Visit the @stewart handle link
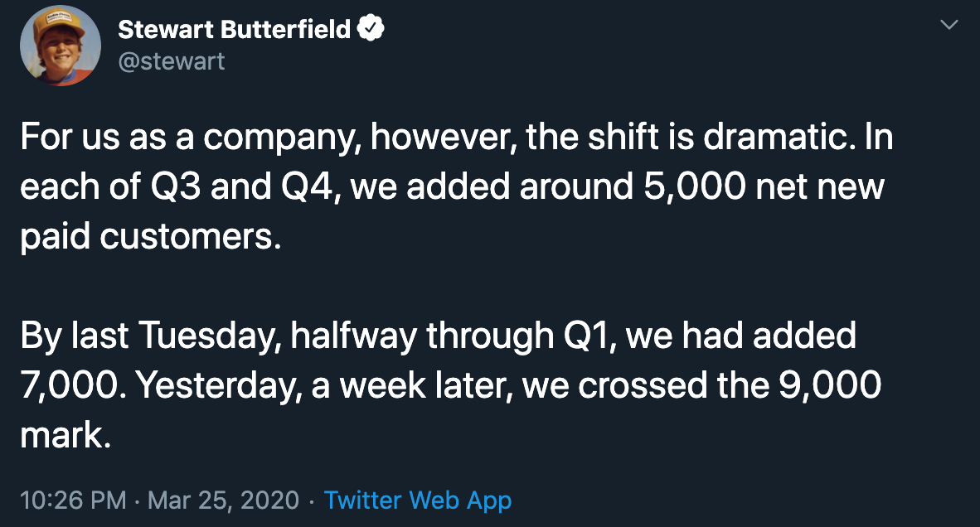 pyautogui.click(x=172, y=61)
